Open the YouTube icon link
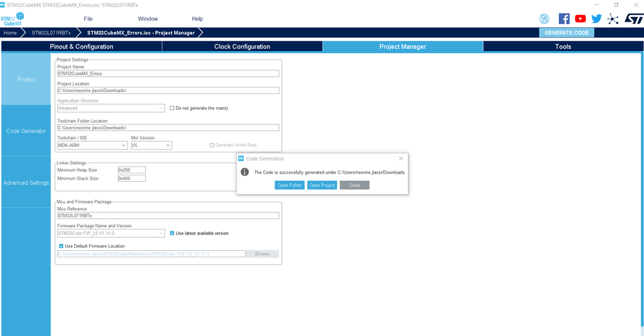644x336 pixels. 580,19
